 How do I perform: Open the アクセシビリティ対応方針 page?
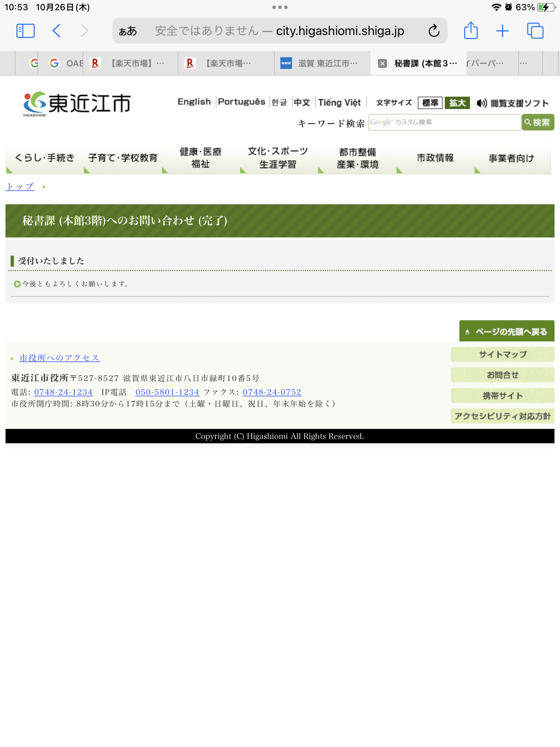[503, 416]
